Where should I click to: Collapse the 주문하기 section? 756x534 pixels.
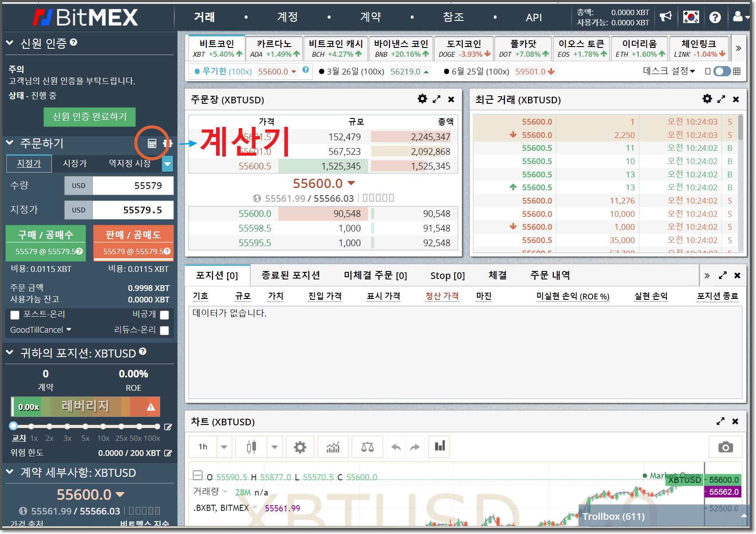(10, 143)
